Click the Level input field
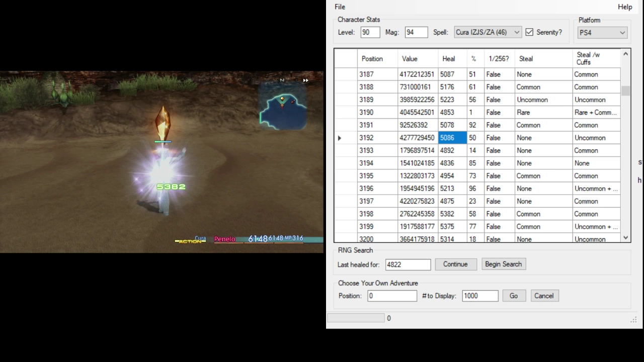This screenshot has width=644, height=362. click(370, 32)
